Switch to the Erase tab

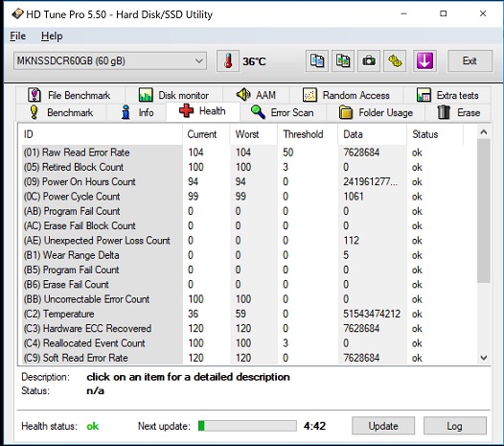pyautogui.click(x=458, y=112)
